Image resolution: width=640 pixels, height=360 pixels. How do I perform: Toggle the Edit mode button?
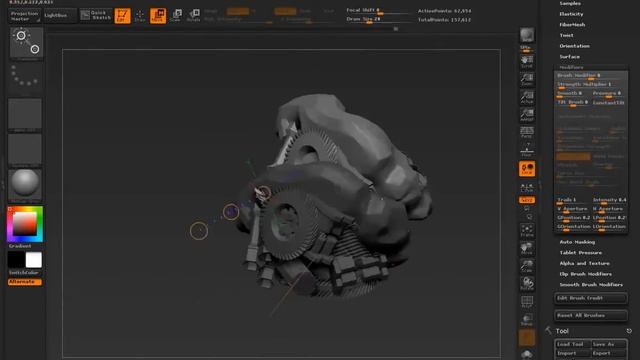point(122,16)
